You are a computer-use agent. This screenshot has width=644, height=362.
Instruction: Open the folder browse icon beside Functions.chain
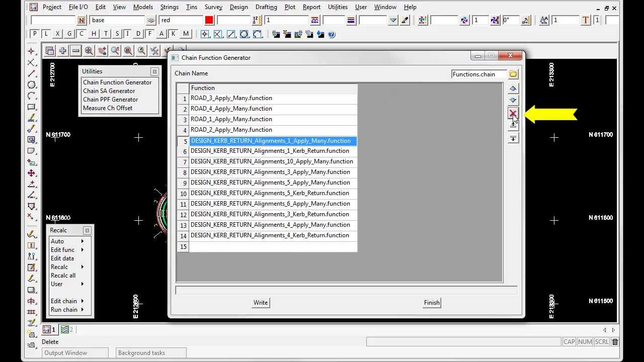pos(513,74)
